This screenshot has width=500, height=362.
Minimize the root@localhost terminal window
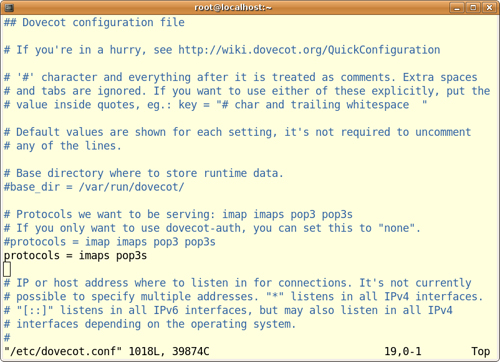coord(457,7)
